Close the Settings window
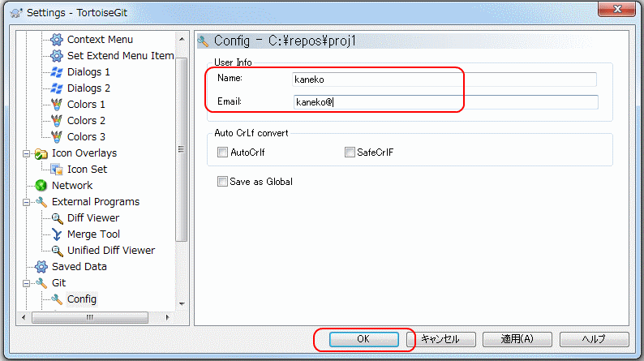 (616, 9)
